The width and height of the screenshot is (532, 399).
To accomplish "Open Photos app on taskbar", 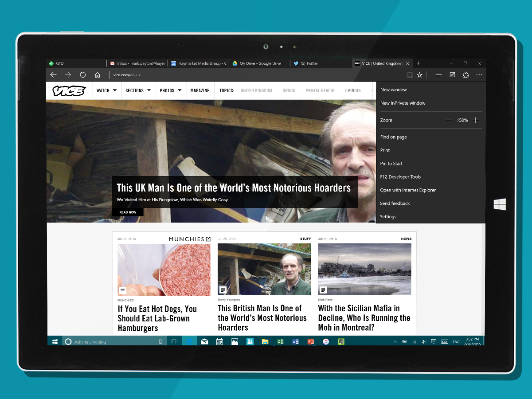I will click(235, 342).
